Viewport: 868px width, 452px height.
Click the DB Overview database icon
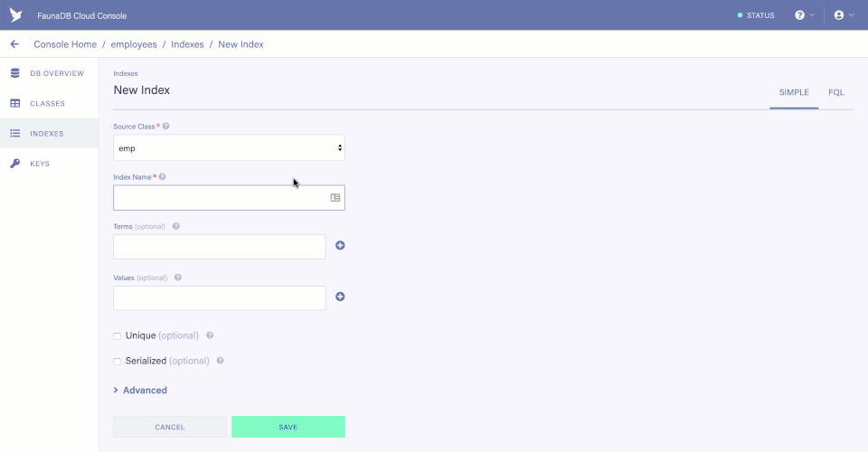coord(15,73)
